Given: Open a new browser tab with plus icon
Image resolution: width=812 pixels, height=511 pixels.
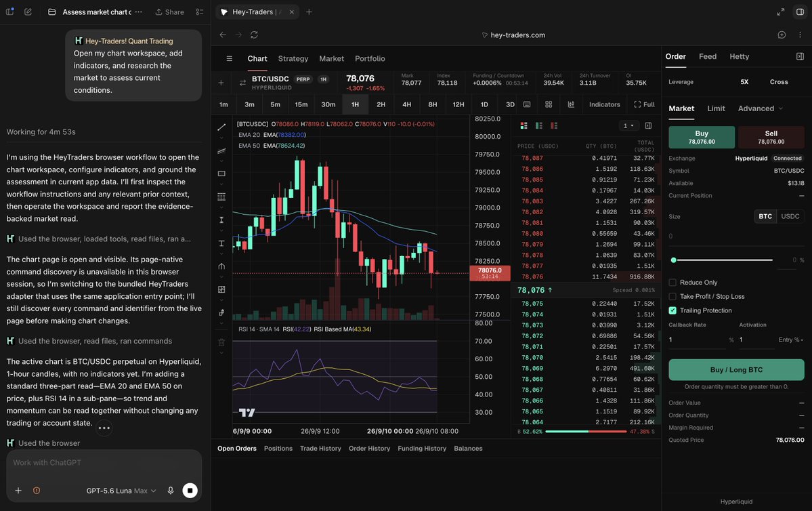Looking at the screenshot, I should pos(309,12).
